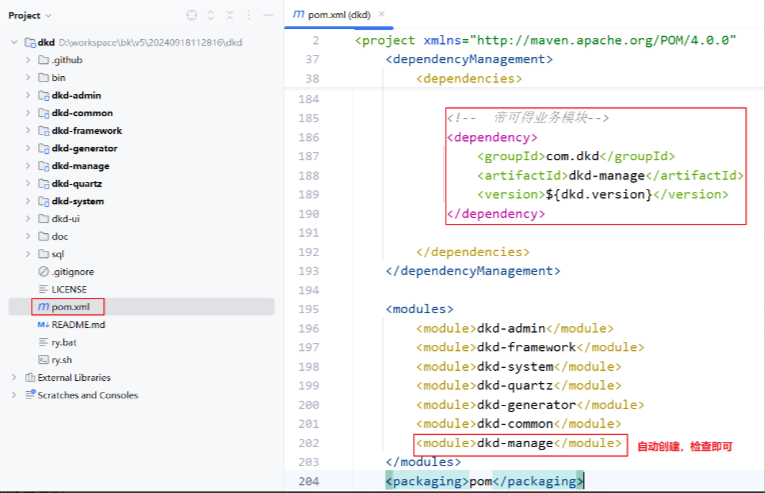
Task: Collapse the dkd root project node
Action: point(14,43)
